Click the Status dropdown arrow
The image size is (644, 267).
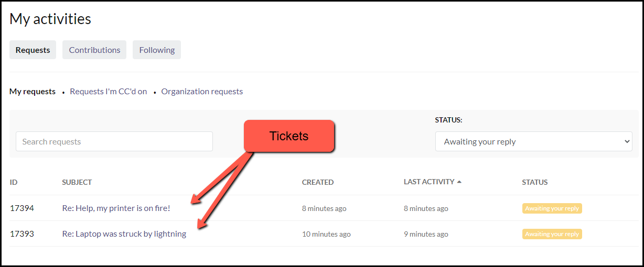(626, 141)
